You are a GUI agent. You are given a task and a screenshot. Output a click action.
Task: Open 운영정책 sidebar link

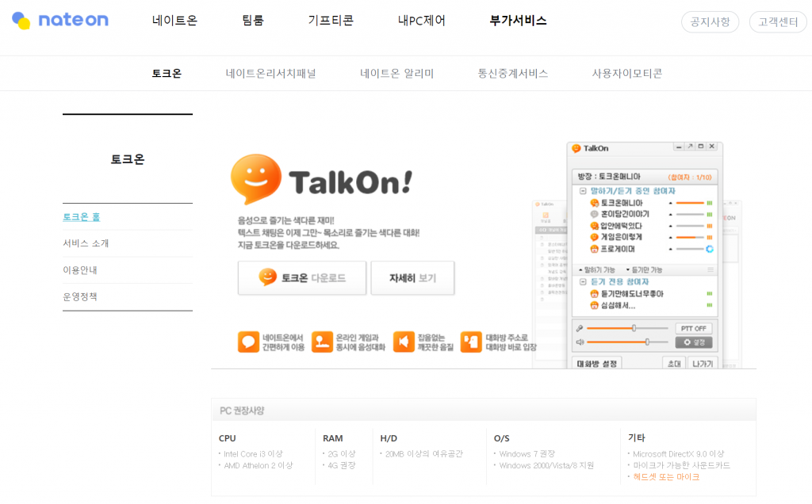tap(80, 296)
